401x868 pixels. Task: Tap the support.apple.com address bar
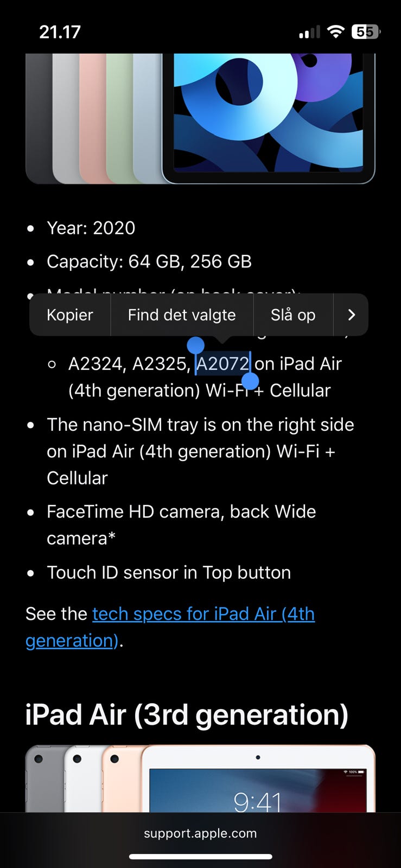click(x=200, y=833)
